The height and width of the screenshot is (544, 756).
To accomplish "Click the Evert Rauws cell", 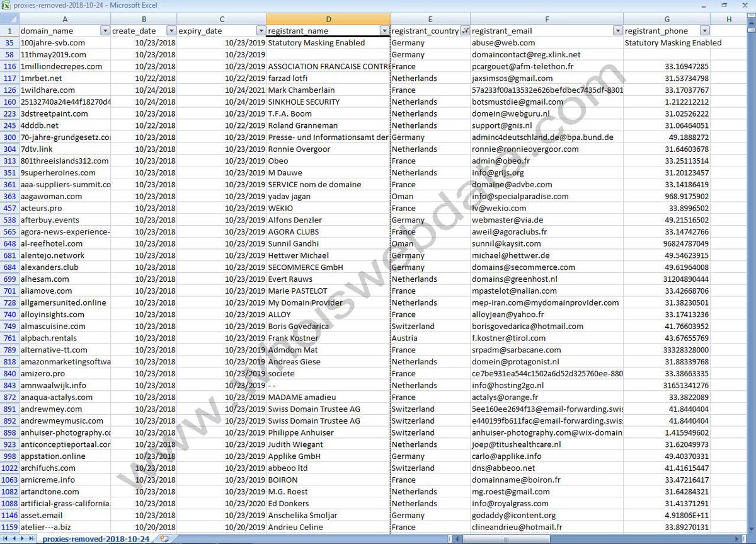I will (x=328, y=279).
